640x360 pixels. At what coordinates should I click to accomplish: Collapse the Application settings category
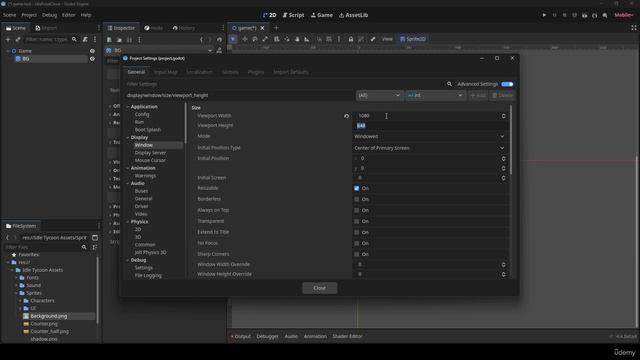coord(128,107)
